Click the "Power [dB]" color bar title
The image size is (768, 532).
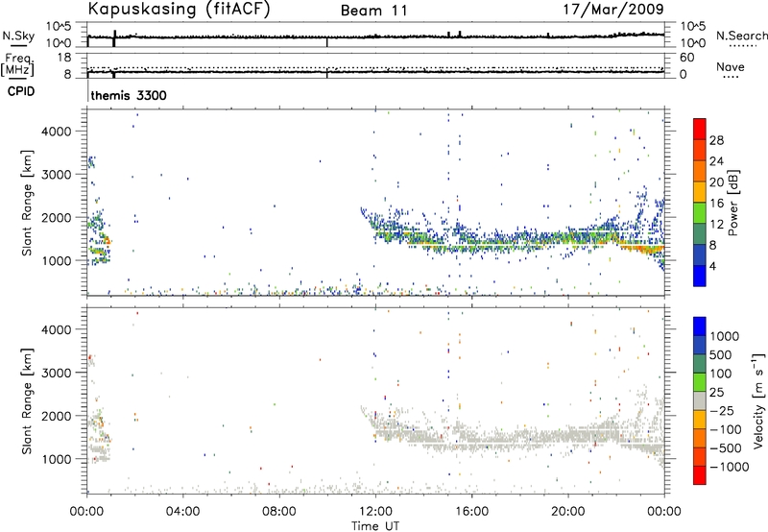[x=732, y=203]
